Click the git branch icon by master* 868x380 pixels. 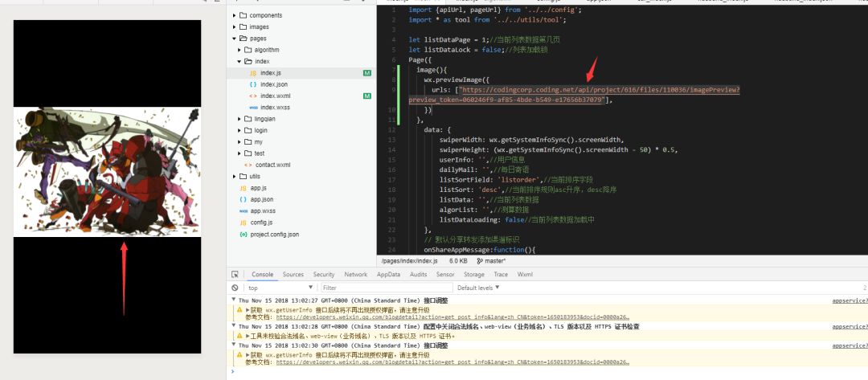pos(480,260)
